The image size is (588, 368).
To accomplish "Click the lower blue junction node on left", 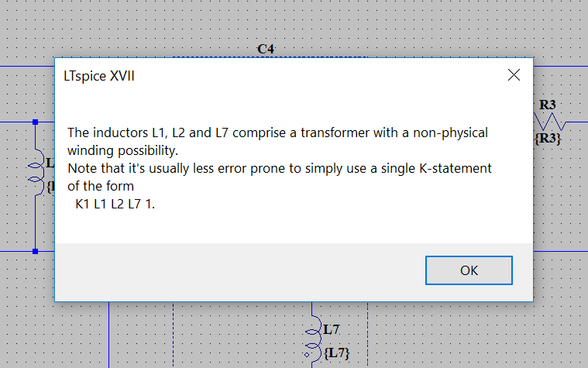I will coord(36,251).
